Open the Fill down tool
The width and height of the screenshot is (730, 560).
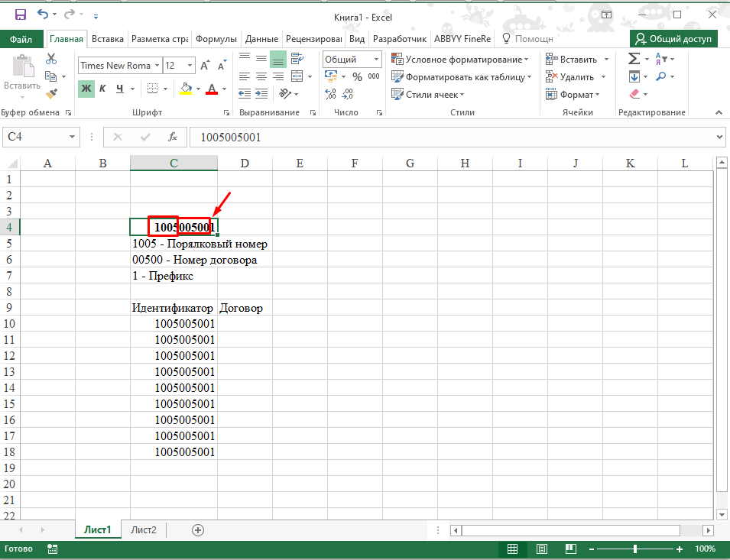(634, 76)
